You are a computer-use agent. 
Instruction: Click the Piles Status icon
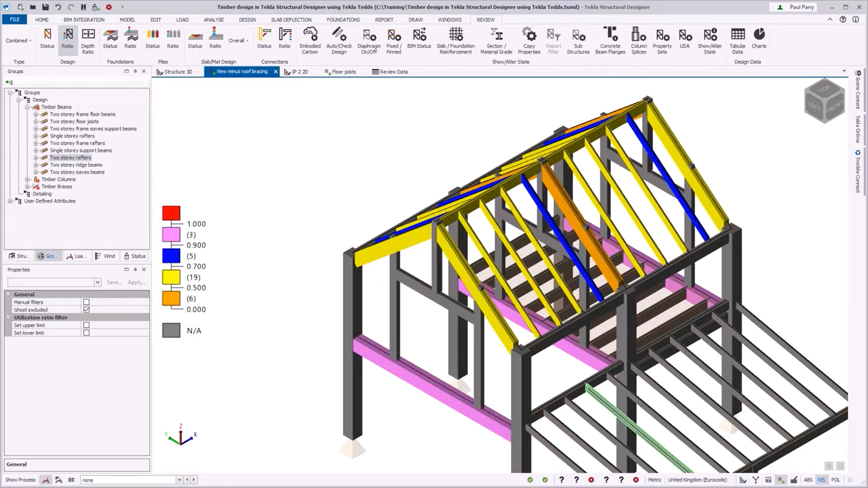[152, 39]
